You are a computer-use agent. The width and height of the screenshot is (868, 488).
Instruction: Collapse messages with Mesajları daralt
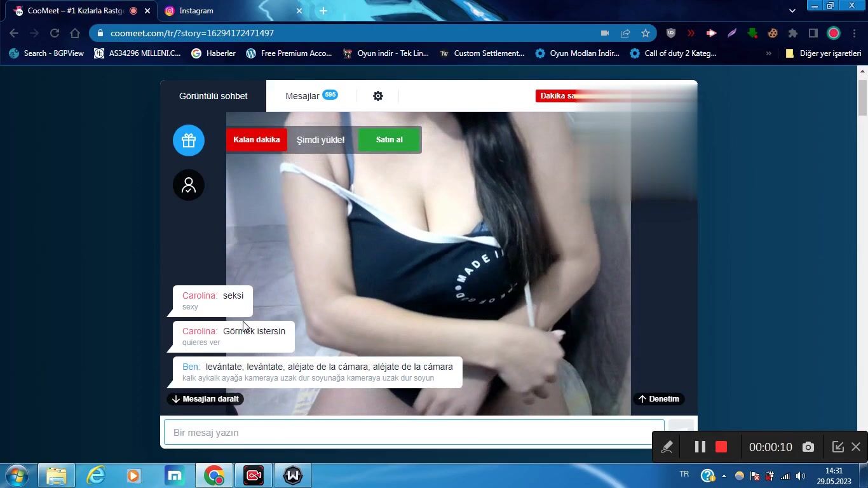point(205,399)
